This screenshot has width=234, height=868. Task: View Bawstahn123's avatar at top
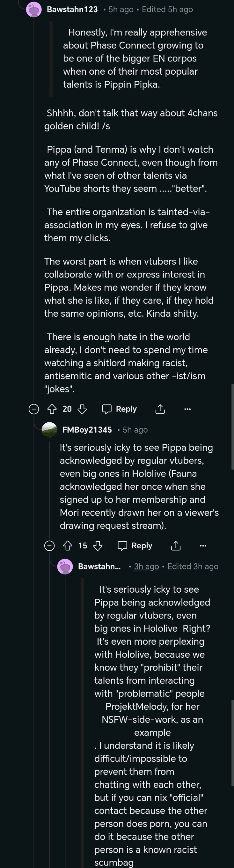tap(34, 10)
